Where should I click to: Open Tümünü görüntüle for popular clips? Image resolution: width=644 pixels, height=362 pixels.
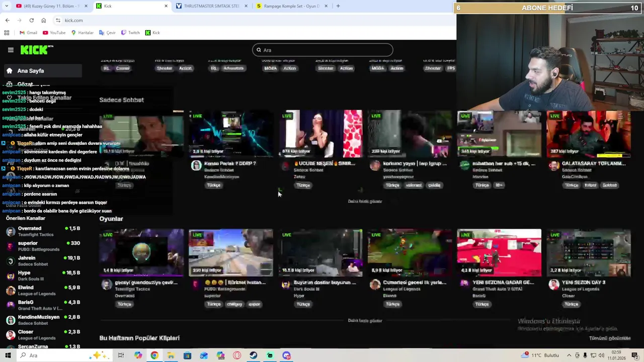click(610, 338)
